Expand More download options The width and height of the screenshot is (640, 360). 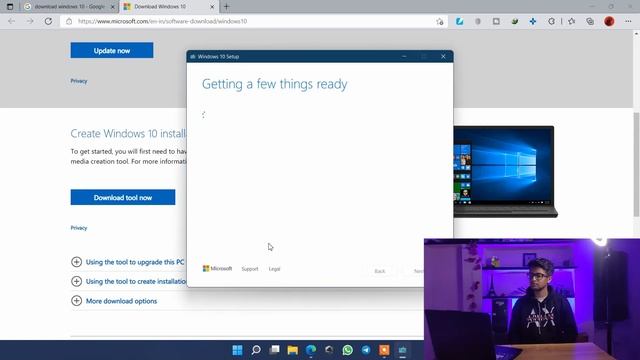[114, 301]
